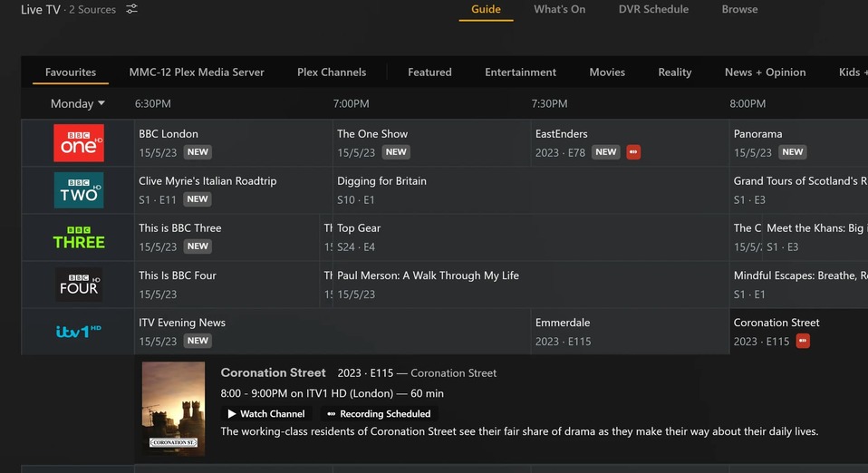Select This is BBC Three programme
The width and height of the screenshot is (868, 473).
pos(227,237)
